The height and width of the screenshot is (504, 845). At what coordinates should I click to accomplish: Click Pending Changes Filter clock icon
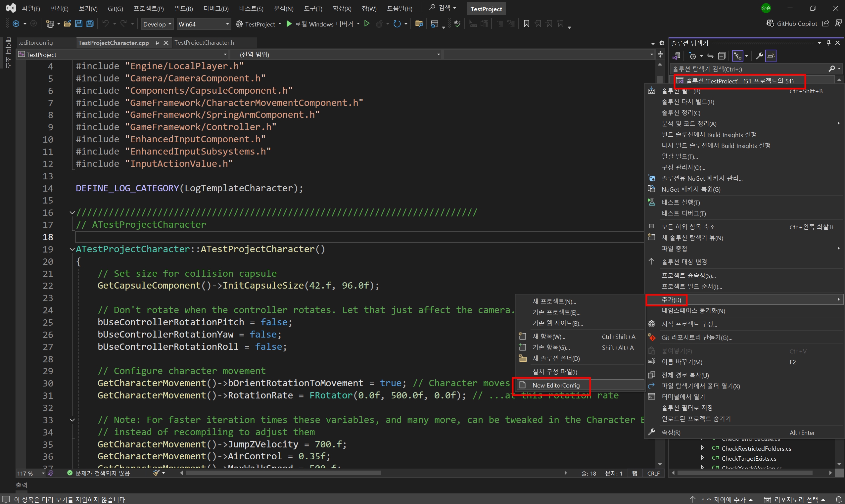point(692,56)
